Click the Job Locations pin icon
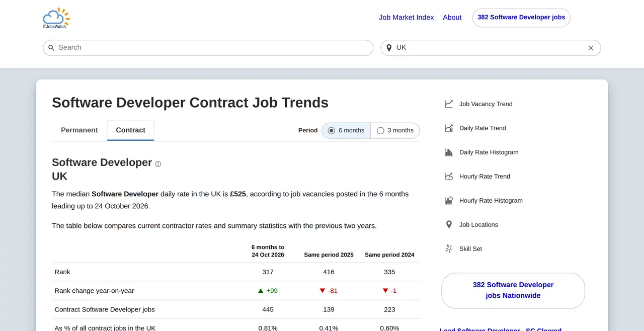 (x=449, y=225)
